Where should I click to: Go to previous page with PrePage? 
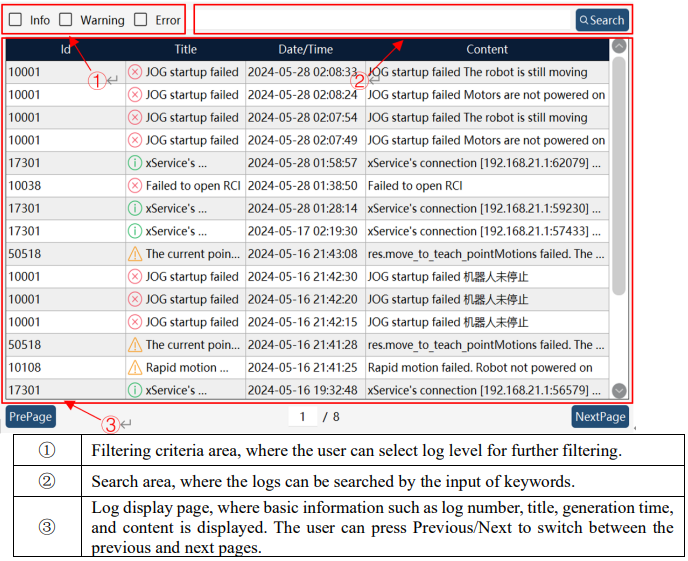(31, 416)
